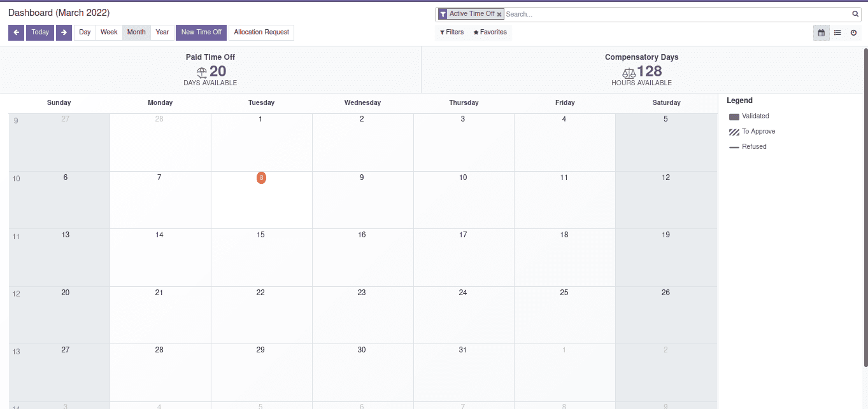868x409 pixels.
Task: Open the Allocation Request button
Action: 261,32
